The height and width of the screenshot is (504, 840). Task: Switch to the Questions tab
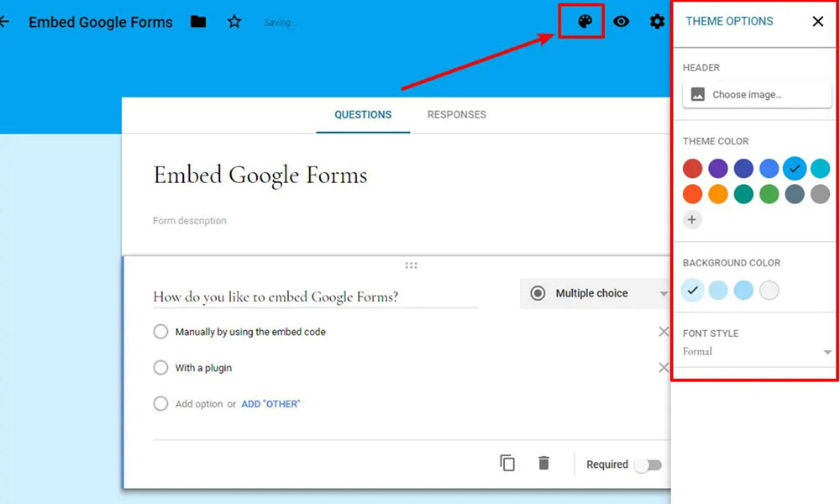coord(363,114)
